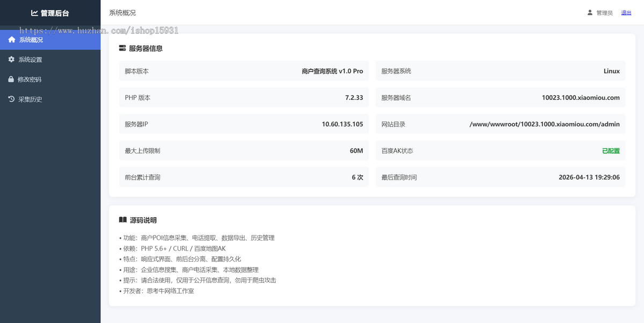The height and width of the screenshot is (323, 644).
Task: Click the 特点 响应式界面 bullet line
Action: [x=180, y=259]
